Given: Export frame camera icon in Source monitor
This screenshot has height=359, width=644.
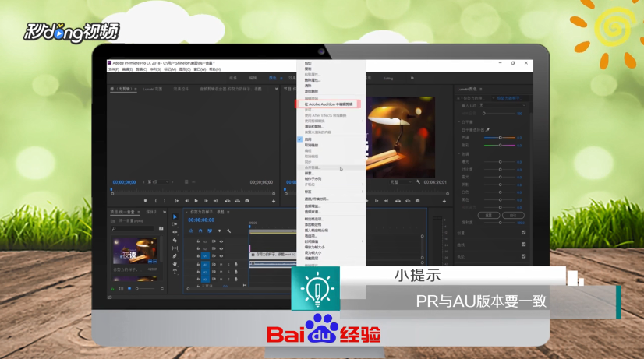Looking at the screenshot, I should (247, 201).
